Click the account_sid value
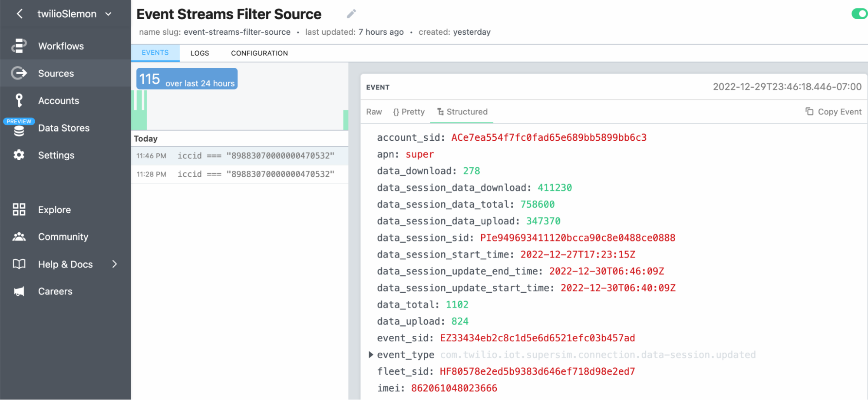The image size is (868, 400). click(x=549, y=138)
